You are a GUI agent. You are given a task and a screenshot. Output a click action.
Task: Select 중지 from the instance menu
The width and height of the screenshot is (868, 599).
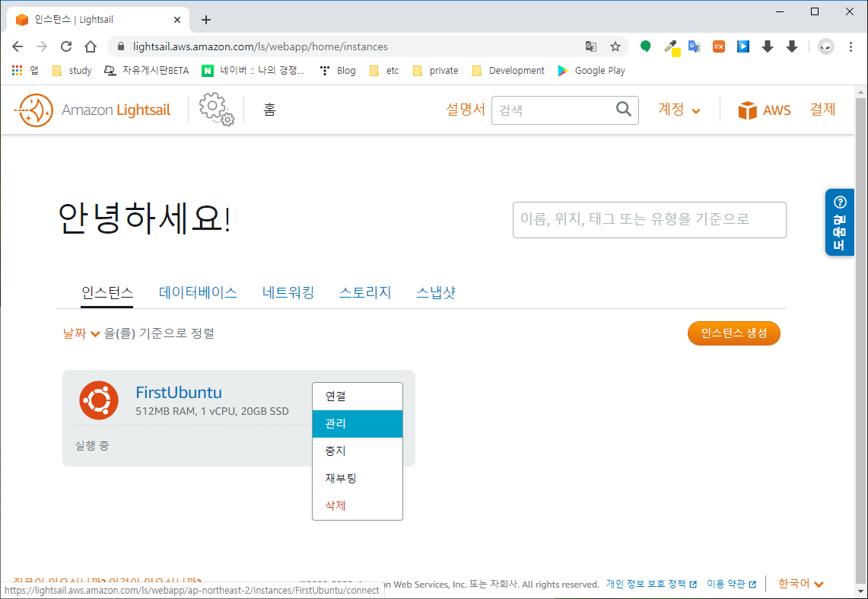(358, 451)
